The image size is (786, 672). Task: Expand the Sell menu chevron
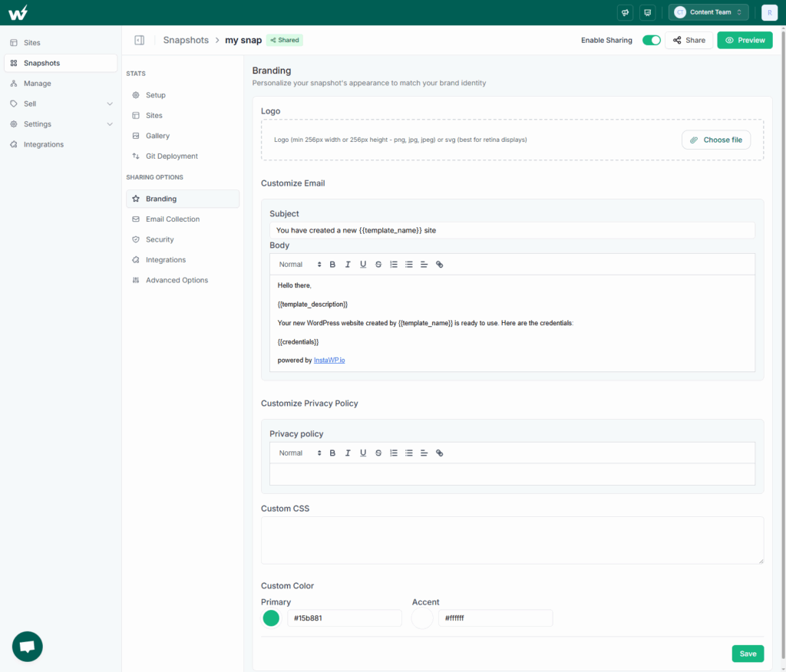pos(110,104)
